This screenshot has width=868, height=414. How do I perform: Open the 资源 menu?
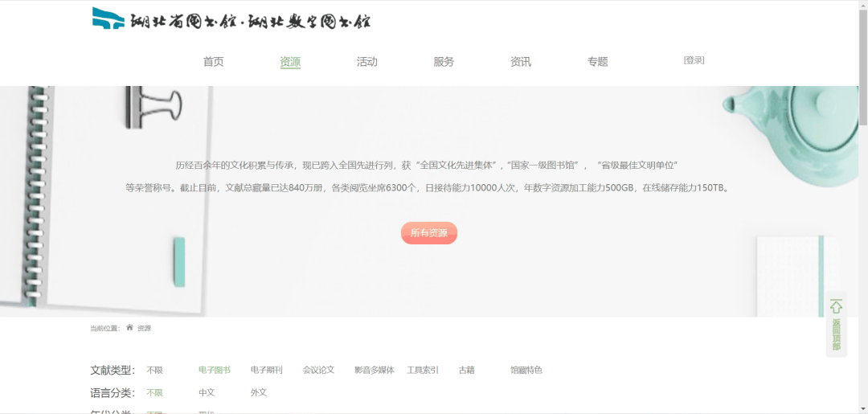point(290,62)
